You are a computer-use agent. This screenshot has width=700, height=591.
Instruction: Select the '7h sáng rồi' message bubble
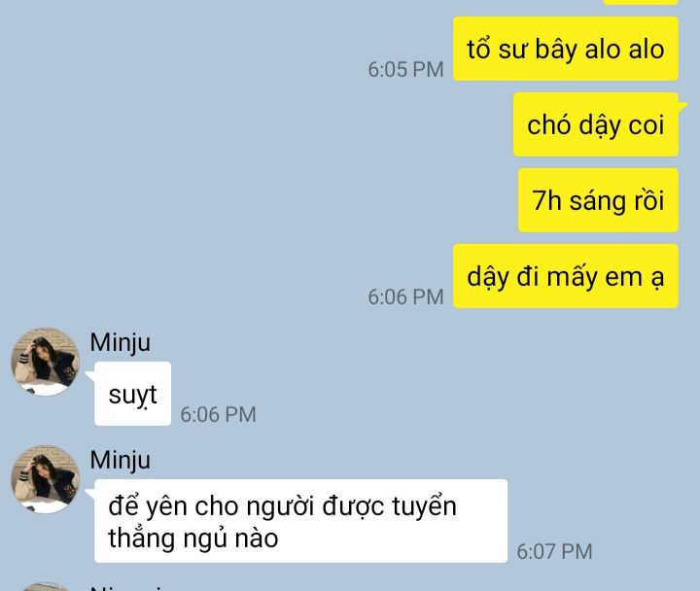click(598, 200)
